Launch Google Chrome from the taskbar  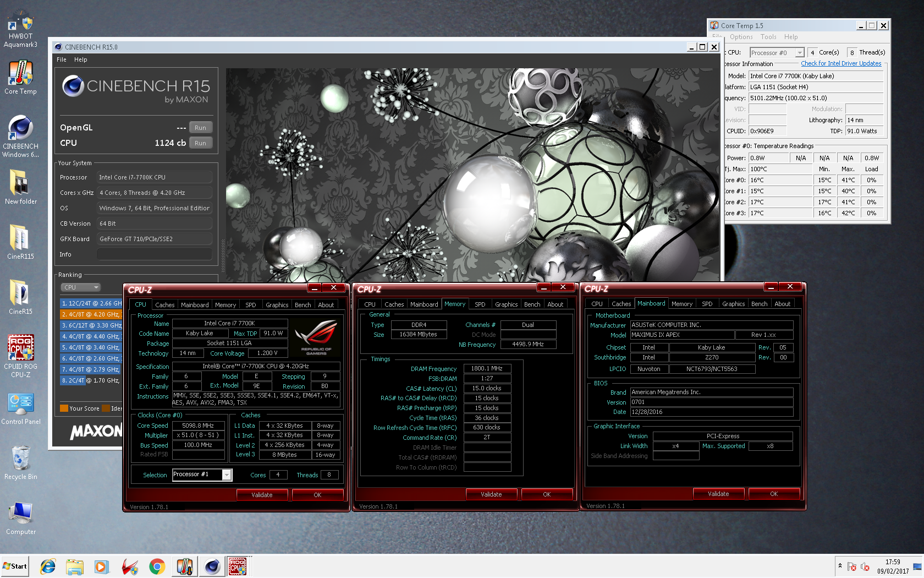(157, 566)
